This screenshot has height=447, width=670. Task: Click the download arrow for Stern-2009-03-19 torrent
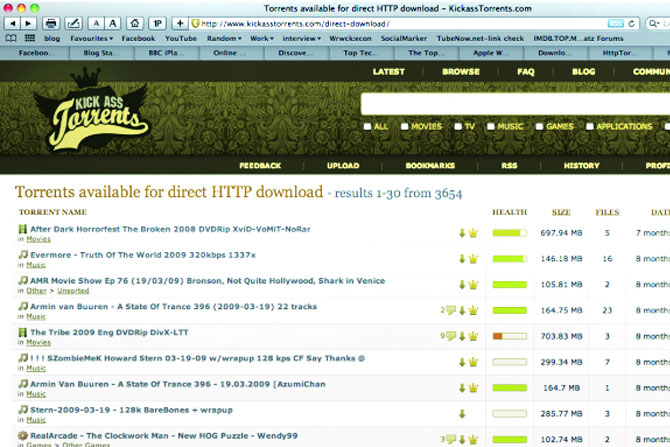coord(462,413)
